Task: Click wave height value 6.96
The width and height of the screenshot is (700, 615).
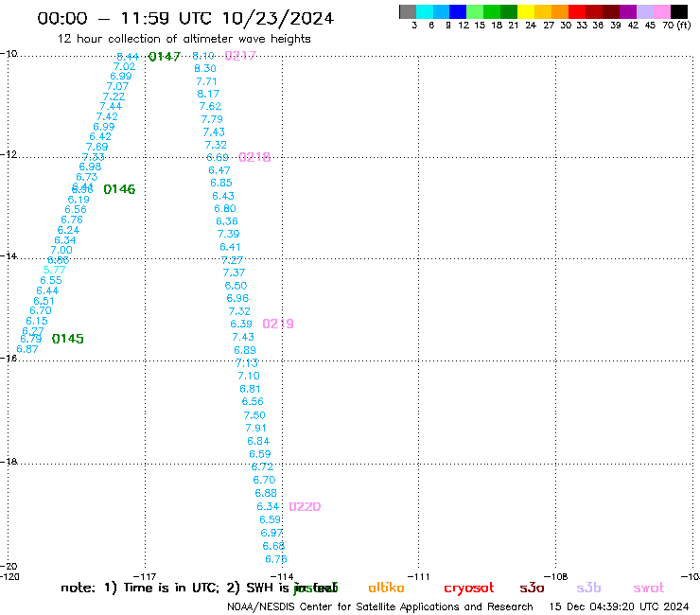Action: tap(237, 298)
